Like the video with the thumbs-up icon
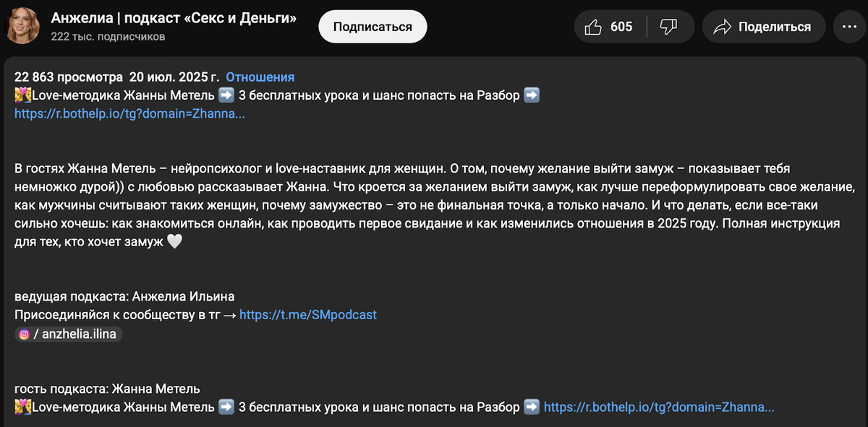This screenshot has width=868, height=427. click(595, 26)
